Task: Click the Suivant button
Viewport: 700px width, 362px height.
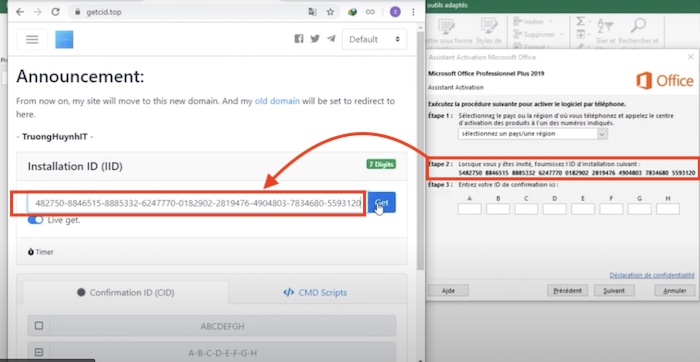Action: click(613, 291)
